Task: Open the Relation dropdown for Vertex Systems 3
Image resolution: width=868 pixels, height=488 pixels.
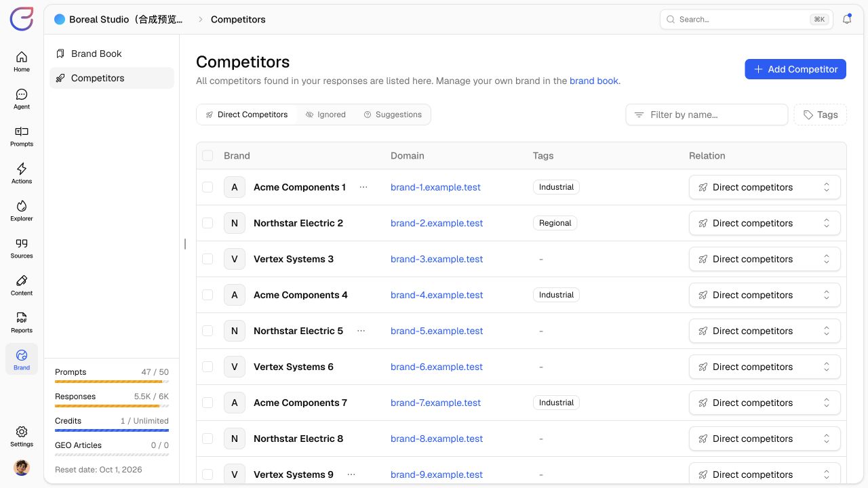Action: point(765,259)
